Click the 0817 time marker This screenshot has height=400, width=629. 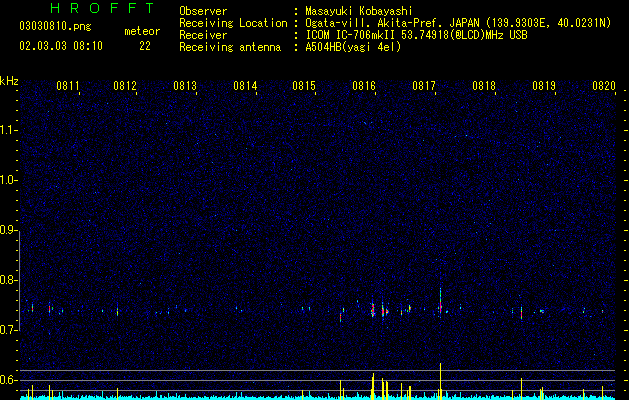click(x=424, y=85)
